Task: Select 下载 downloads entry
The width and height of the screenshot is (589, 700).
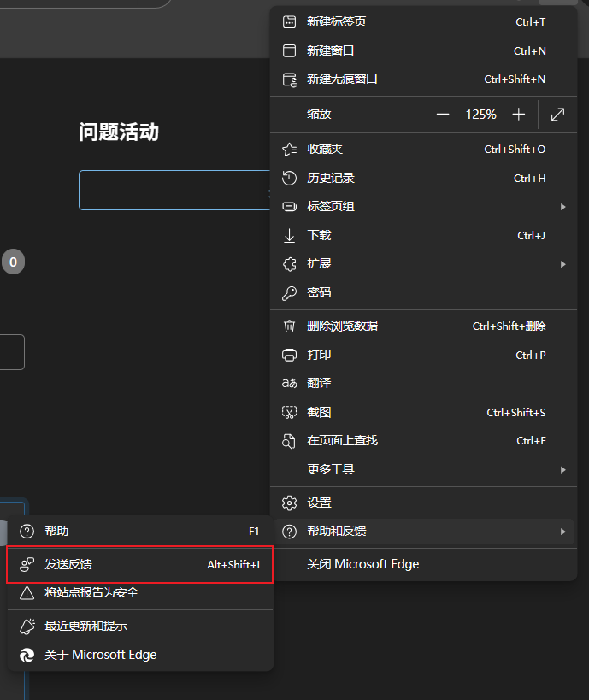Action: (x=423, y=235)
